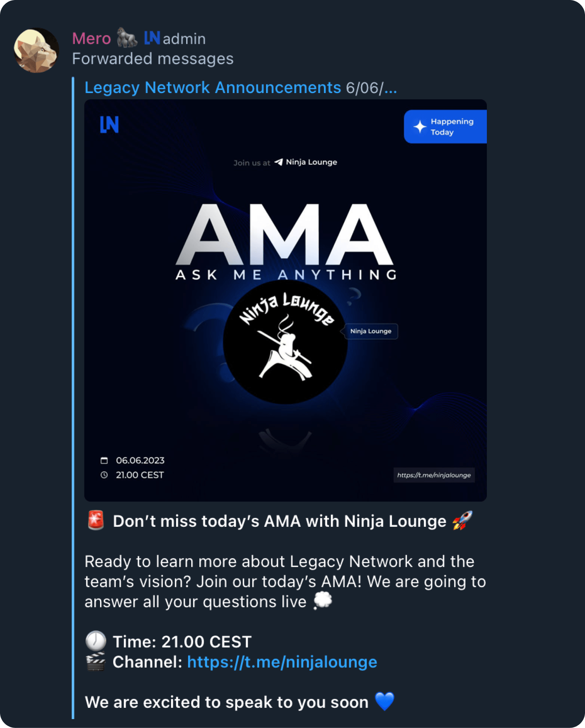
Task: Click the admin label
Action: click(184, 39)
